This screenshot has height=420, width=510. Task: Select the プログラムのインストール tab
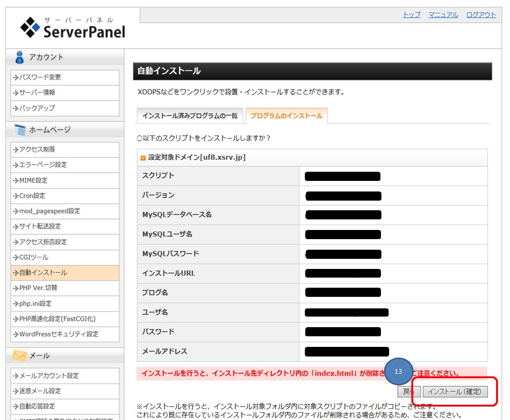(x=286, y=116)
